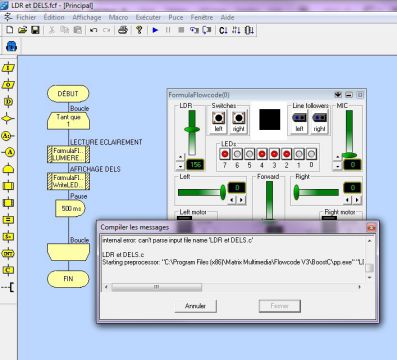
Task: Open the Fichier menu
Action: coord(26,17)
